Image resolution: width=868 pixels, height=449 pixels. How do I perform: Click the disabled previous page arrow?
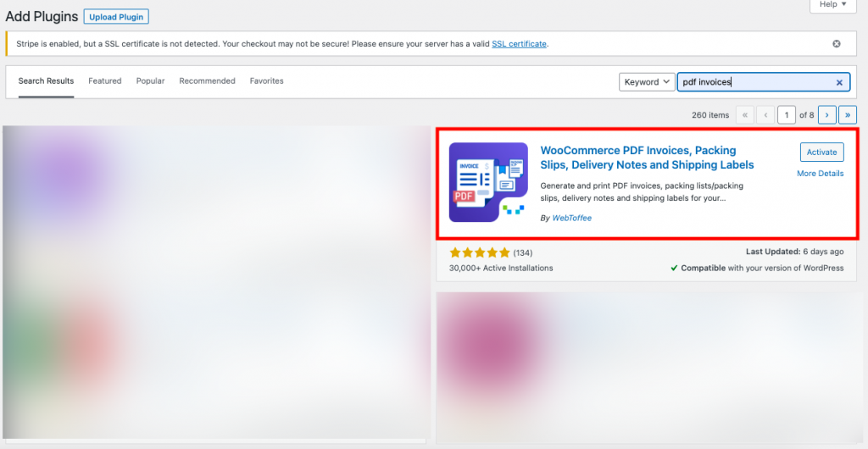(x=765, y=115)
